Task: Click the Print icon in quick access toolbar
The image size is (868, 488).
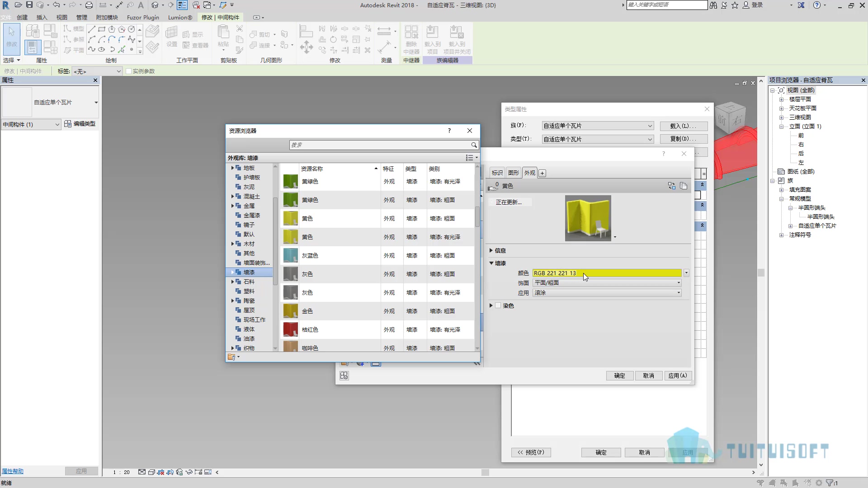Action: [89, 5]
